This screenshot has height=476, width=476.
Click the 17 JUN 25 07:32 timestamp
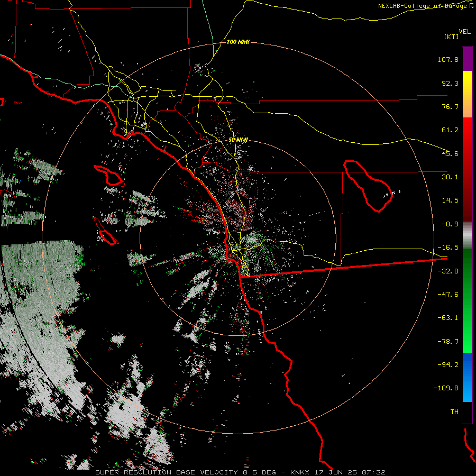click(349, 472)
